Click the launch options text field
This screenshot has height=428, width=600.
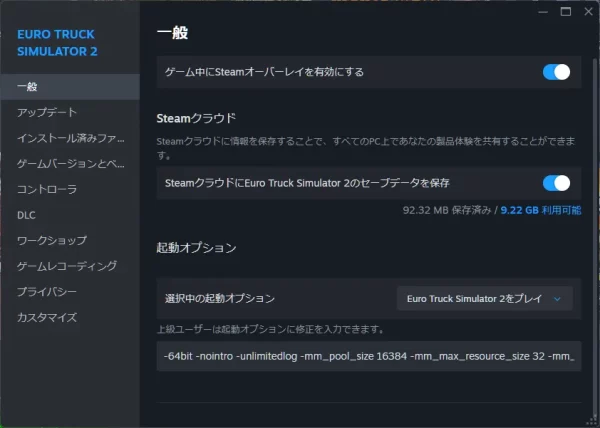[369, 356]
